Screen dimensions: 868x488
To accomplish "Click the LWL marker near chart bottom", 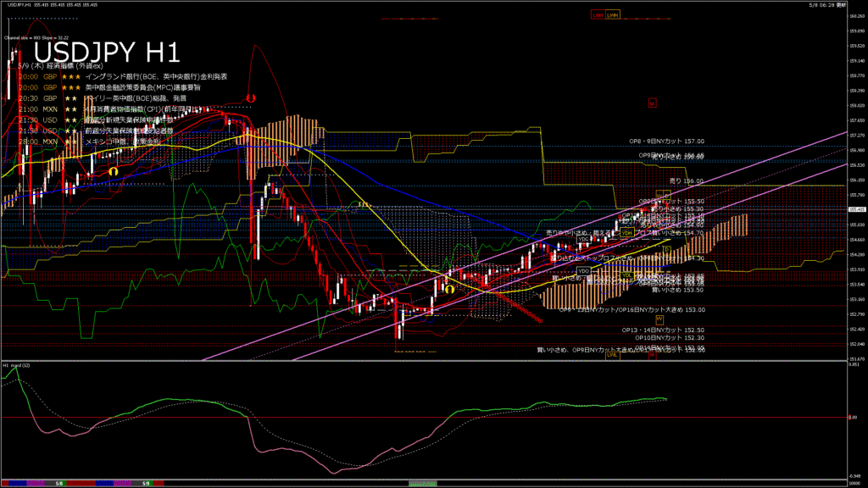I will (x=611, y=355).
